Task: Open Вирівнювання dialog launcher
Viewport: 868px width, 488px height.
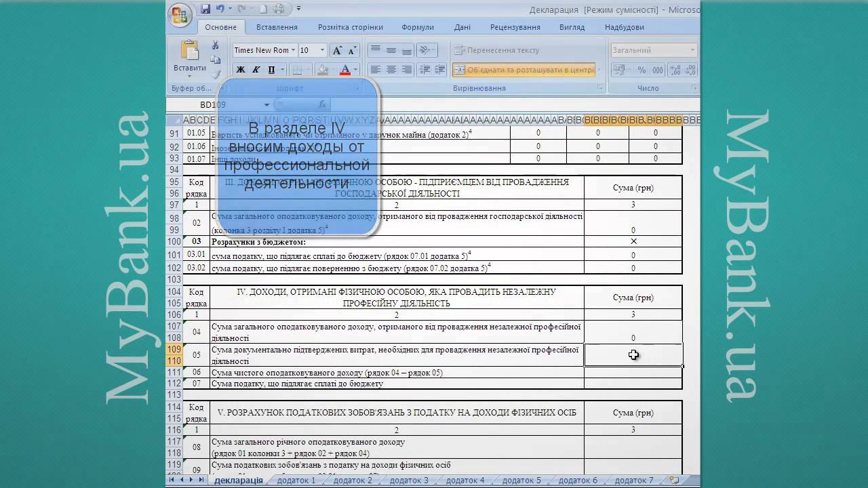Action: (600, 88)
